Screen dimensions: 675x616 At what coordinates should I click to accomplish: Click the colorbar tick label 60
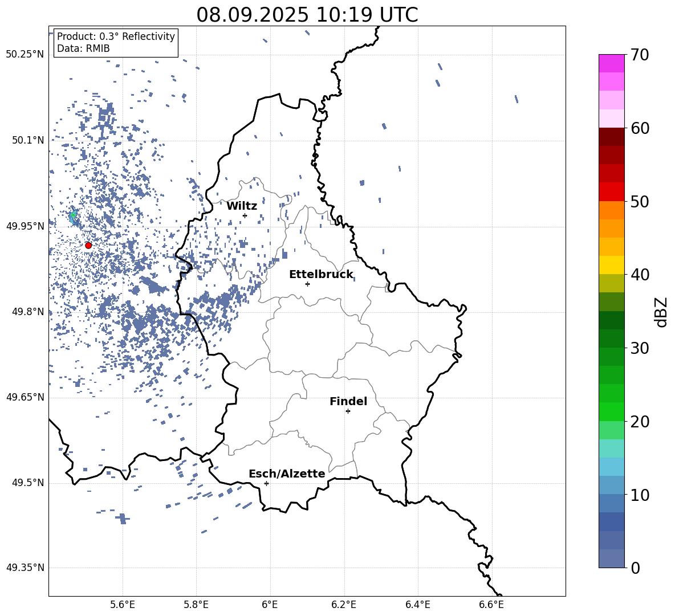(x=640, y=128)
